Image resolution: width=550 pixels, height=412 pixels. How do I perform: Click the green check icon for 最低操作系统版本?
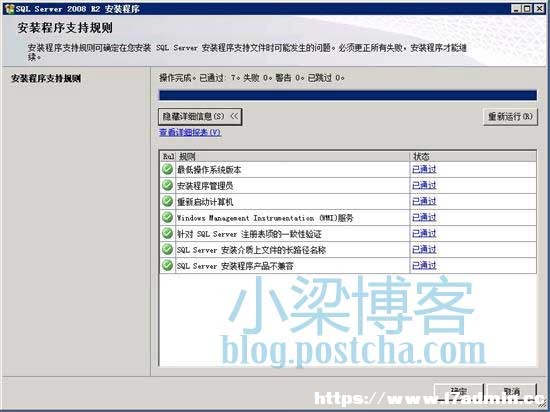click(167, 169)
